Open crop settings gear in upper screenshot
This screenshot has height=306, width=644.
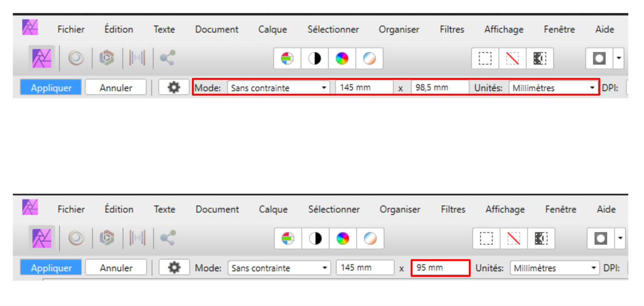(174, 87)
